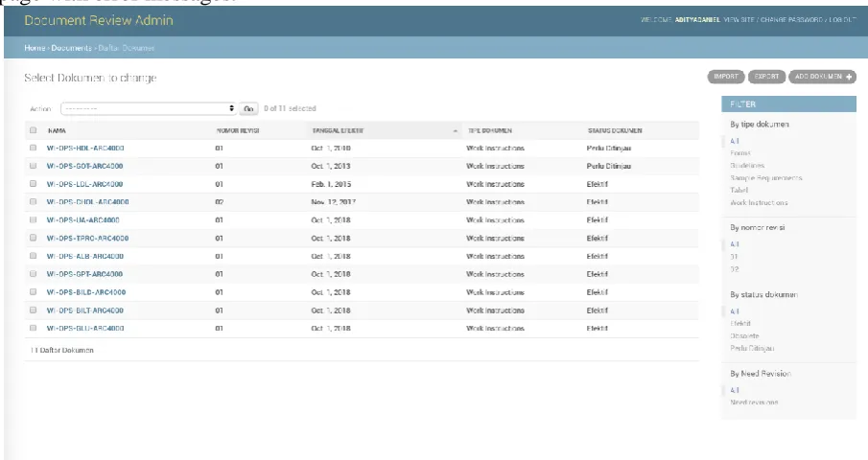Filter tipe dokumen by Forms
Screen dimensions: 868x460
tap(740, 153)
